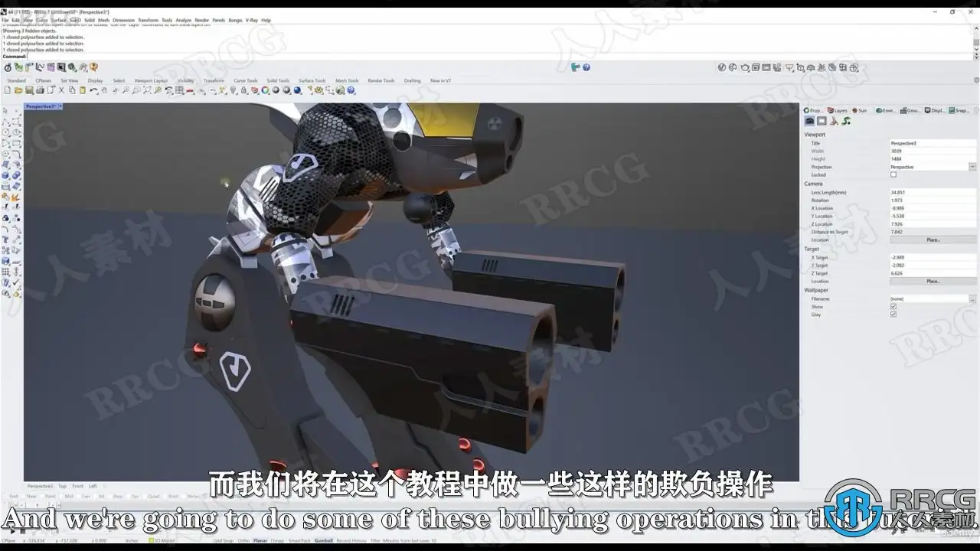The image size is (980, 551).
Task: Switch to the Render Tools toolbar tab
Action: click(x=381, y=80)
